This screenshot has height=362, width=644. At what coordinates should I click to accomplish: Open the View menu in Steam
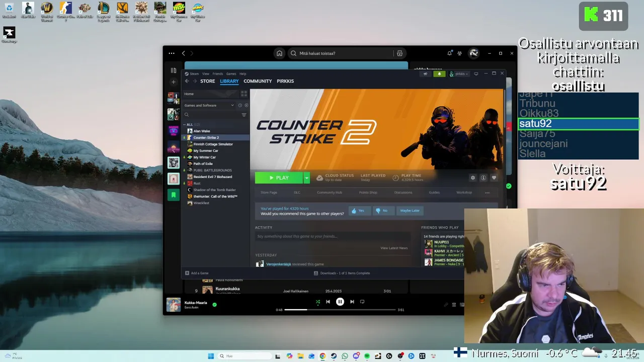coord(205,74)
